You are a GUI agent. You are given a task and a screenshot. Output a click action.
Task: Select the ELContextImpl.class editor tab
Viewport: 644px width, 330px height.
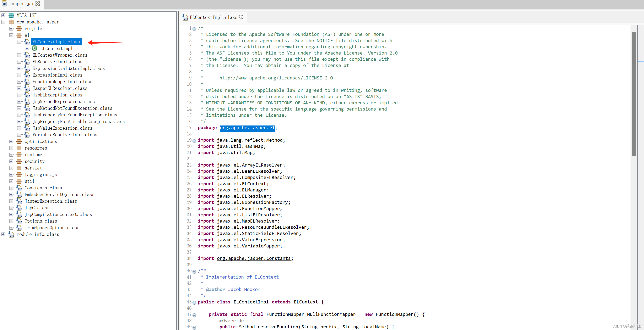[213, 17]
